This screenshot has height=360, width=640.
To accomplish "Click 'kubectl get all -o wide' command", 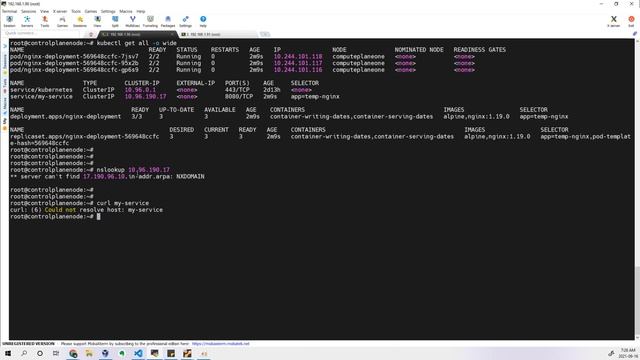I will pos(137,43).
